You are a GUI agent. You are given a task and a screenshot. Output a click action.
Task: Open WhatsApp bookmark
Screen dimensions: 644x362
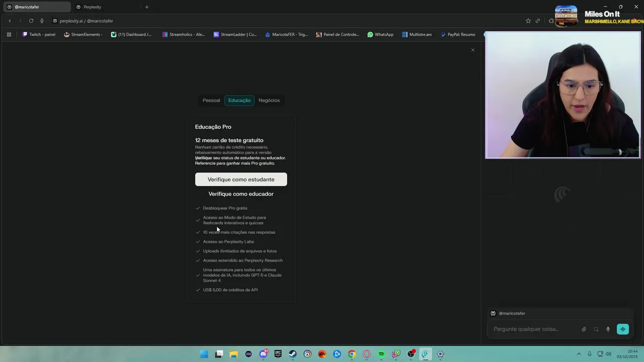pyautogui.click(x=380, y=35)
